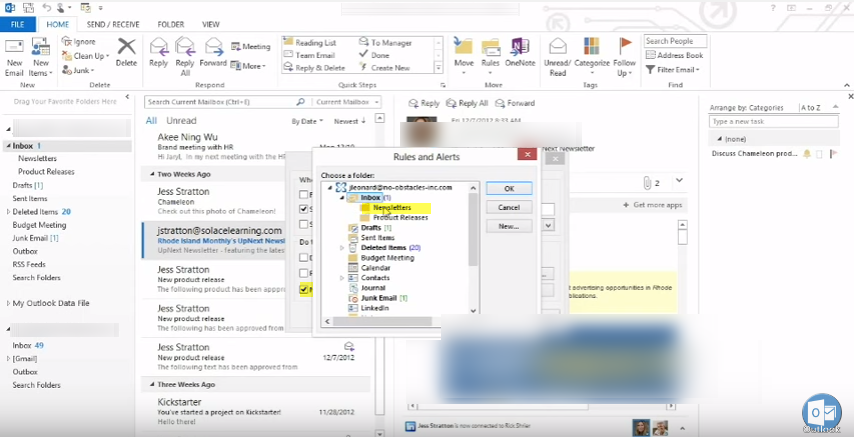Screen dimensions: 854x437
Task: Delete the selected message
Action: tap(126, 53)
